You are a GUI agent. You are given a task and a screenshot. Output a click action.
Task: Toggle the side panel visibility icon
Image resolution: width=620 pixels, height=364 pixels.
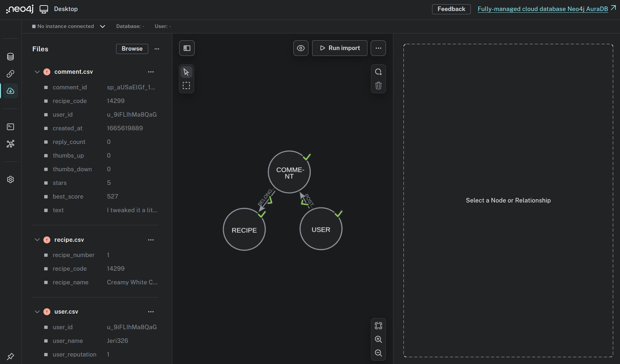coord(187,48)
